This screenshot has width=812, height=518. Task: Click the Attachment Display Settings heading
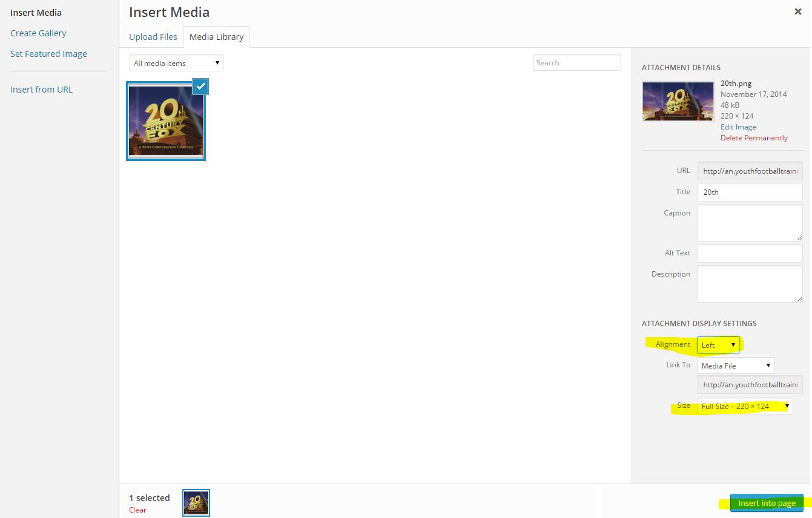tap(699, 324)
